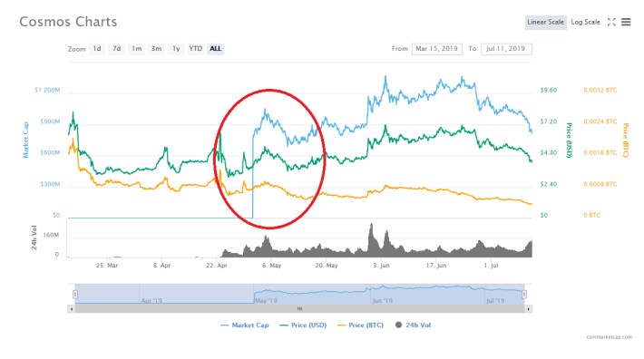Edit the From date field
Screen dimensions: 644x359
[436, 49]
